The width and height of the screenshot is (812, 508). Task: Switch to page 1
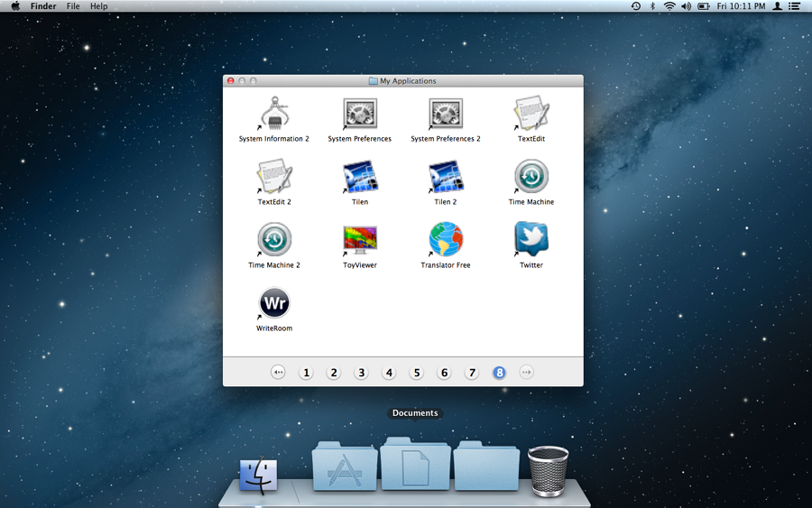click(306, 373)
